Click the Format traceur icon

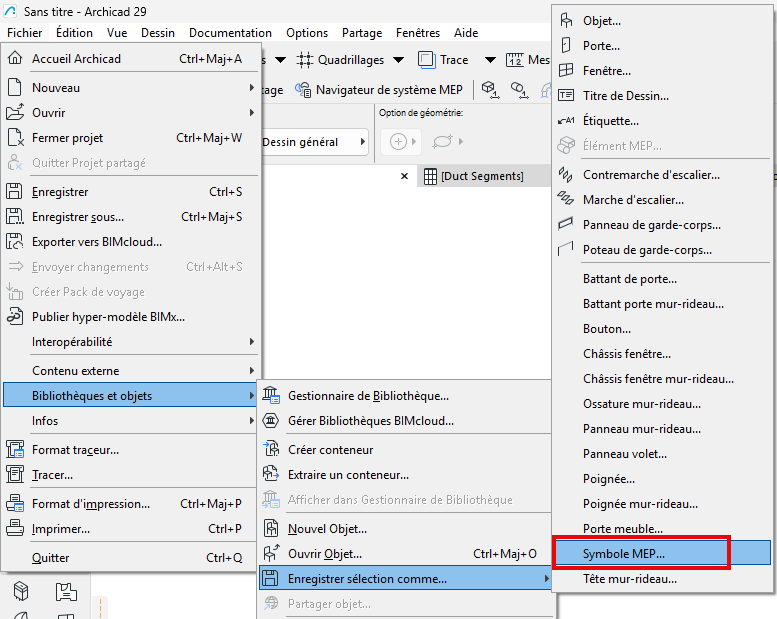pos(15,450)
